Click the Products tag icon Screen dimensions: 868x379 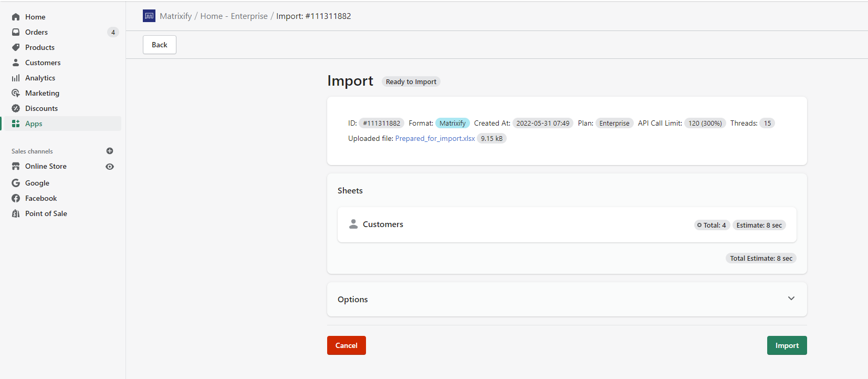tap(16, 47)
